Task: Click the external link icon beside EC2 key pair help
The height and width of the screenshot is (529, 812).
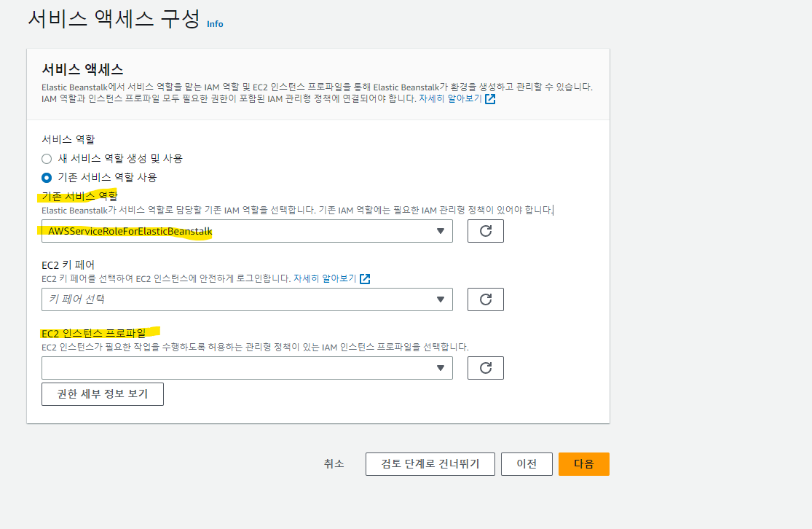Action: [365, 279]
